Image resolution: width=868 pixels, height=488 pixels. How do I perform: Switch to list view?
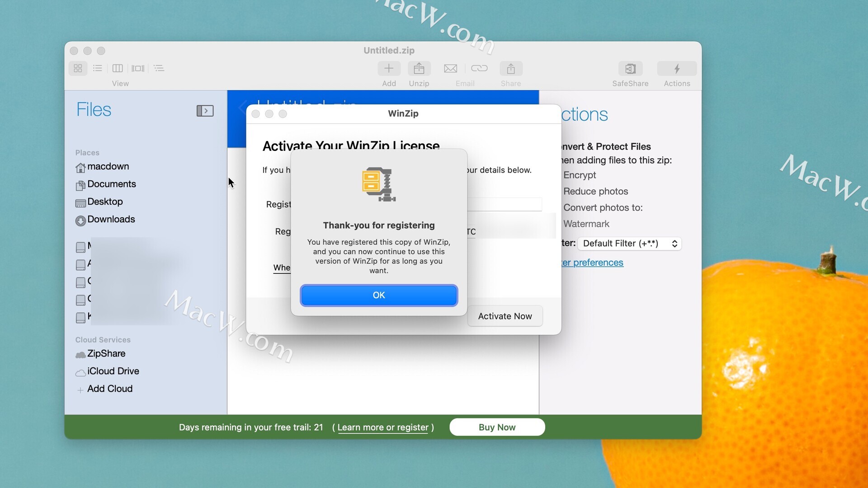coord(98,68)
